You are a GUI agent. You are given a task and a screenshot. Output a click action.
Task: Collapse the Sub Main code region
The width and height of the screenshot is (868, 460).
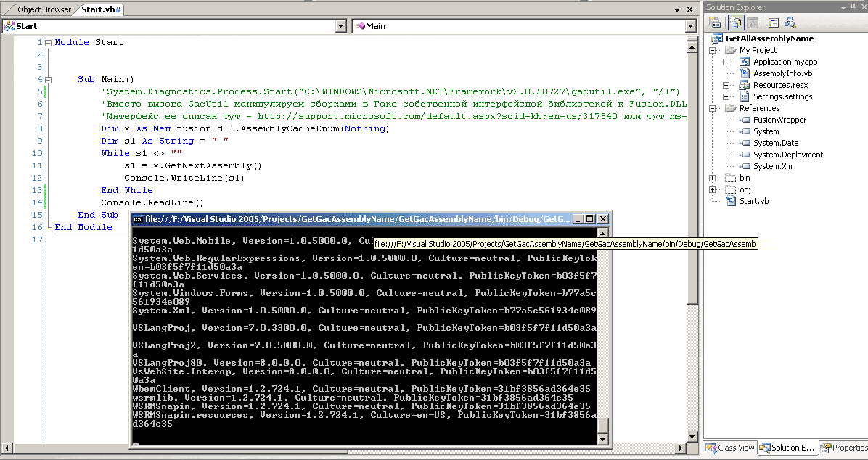(48, 80)
